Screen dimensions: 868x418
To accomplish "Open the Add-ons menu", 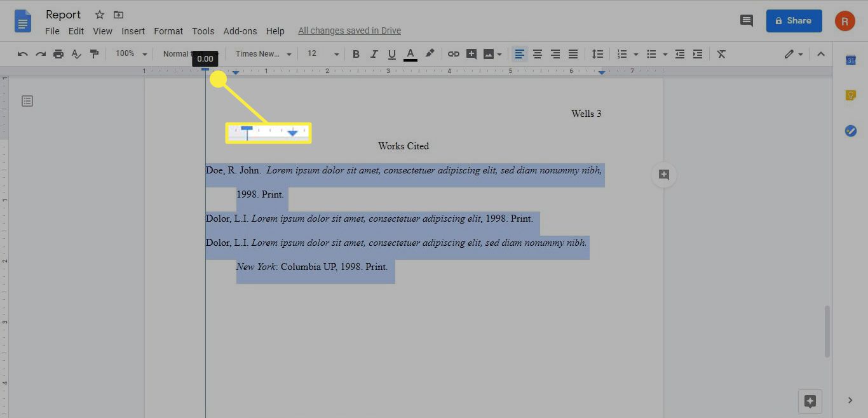I will click(x=240, y=30).
